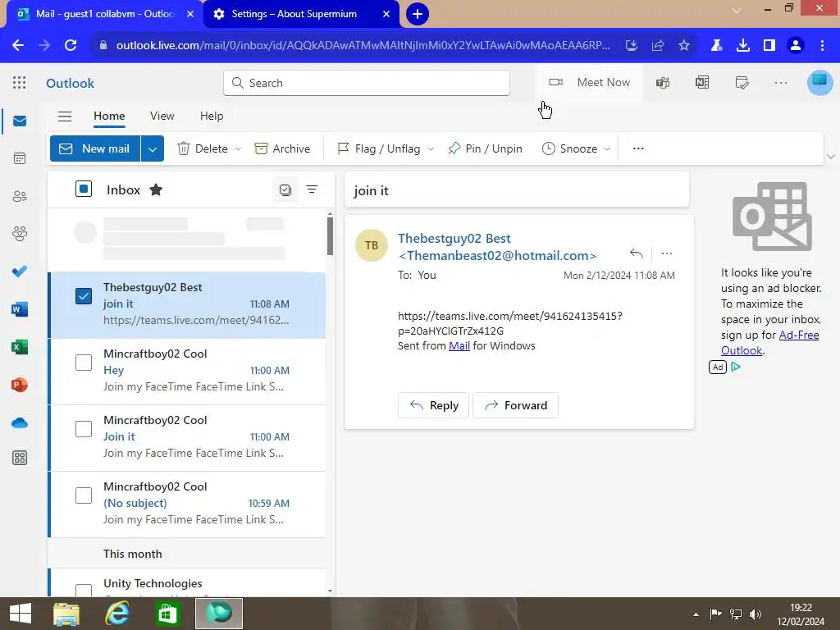Image resolution: width=840 pixels, height=630 pixels.
Task: Open Calendar in the left sidebar
Action: (x=20, y=158)
